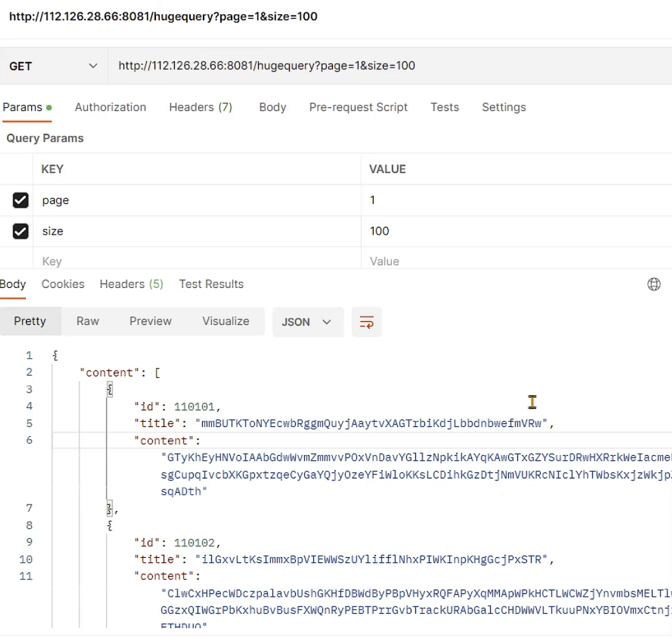
Task: Click the content string starting with GTyKhEyHNVo
Action: coord(416,474)
